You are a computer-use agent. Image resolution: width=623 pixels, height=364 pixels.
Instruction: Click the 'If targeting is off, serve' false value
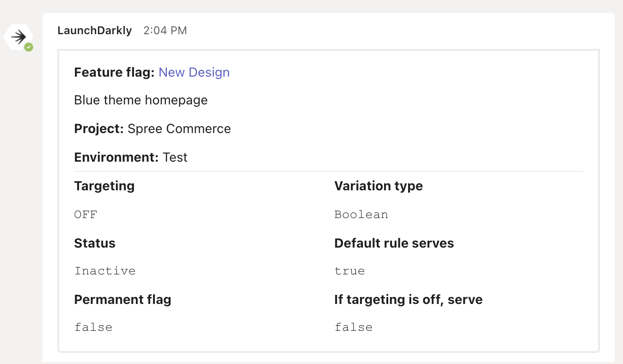pyautogui.click(x=354, y=327)
